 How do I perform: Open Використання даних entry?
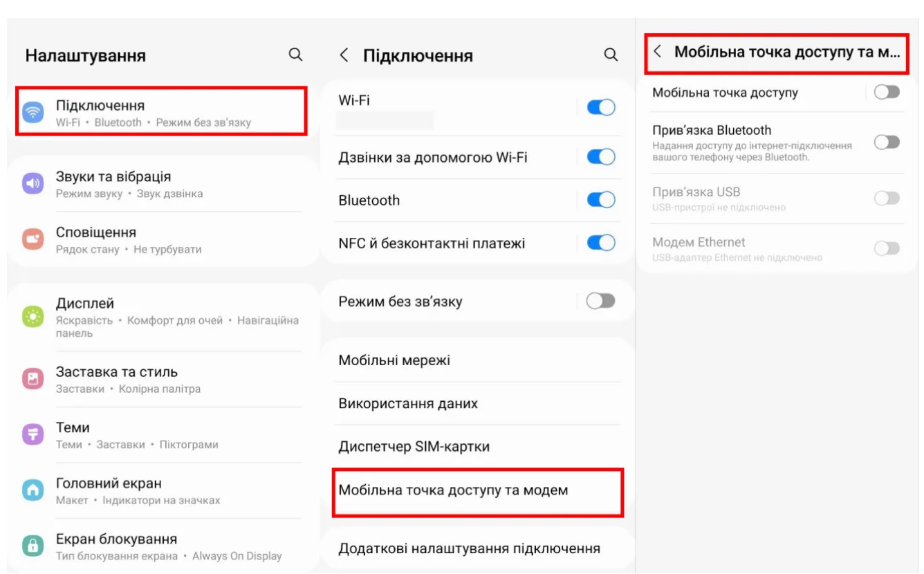[x=408, y=403]
